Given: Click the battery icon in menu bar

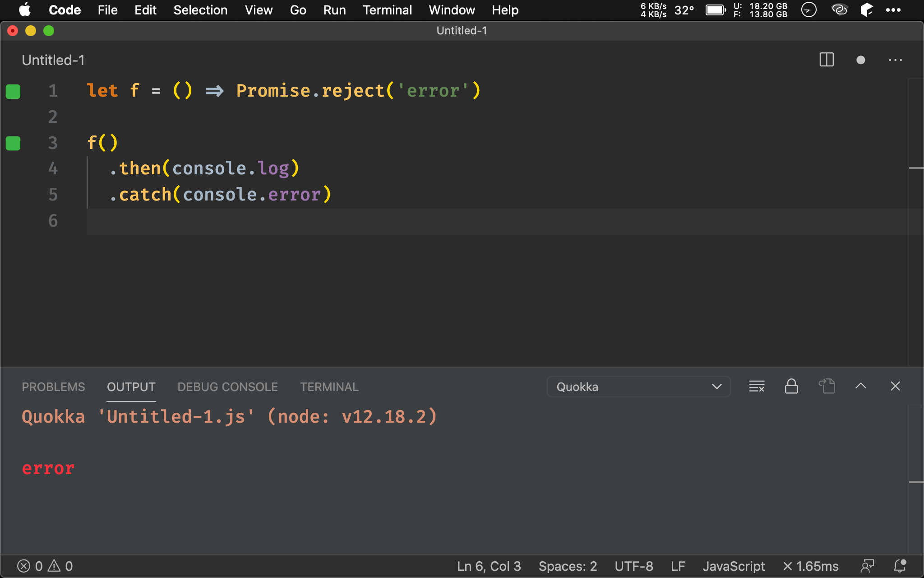Looking at the screenshot, I should point(716,10).
